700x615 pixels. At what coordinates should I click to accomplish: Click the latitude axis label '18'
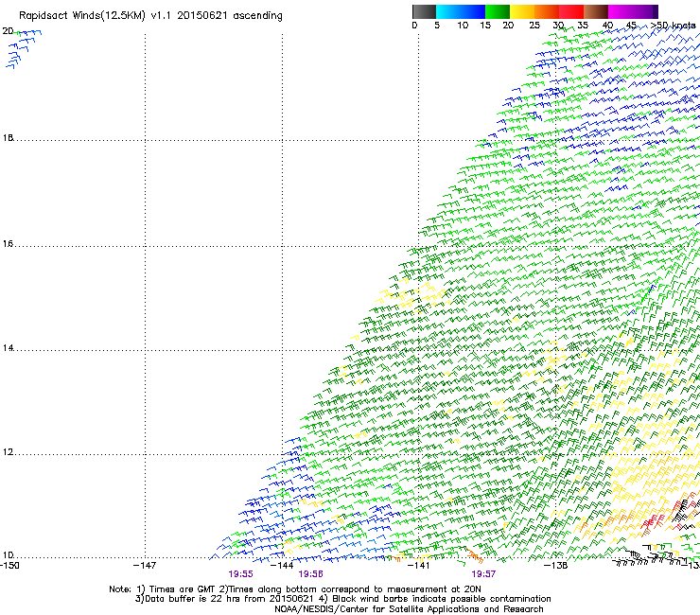(x=8, y=138)
